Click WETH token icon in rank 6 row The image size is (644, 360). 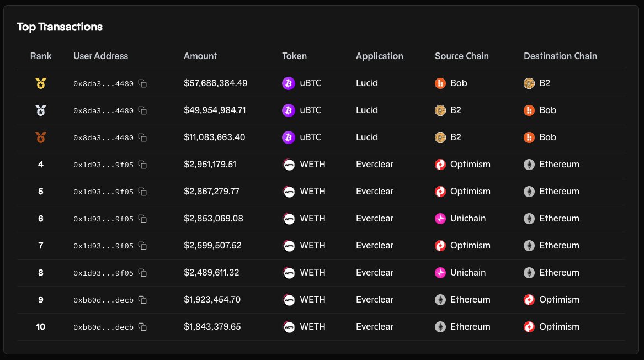click(x=289, y=219)
